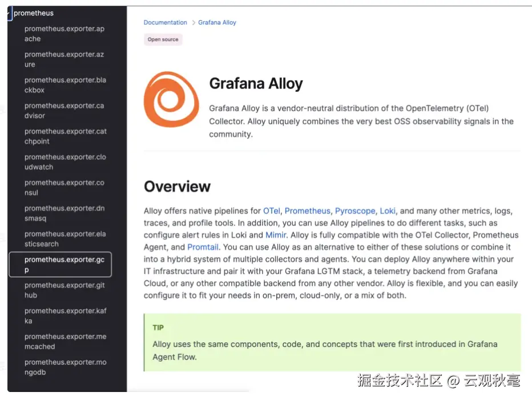Open prometheus.exporter.elasticsearch in sidebar

click(65, 239)
